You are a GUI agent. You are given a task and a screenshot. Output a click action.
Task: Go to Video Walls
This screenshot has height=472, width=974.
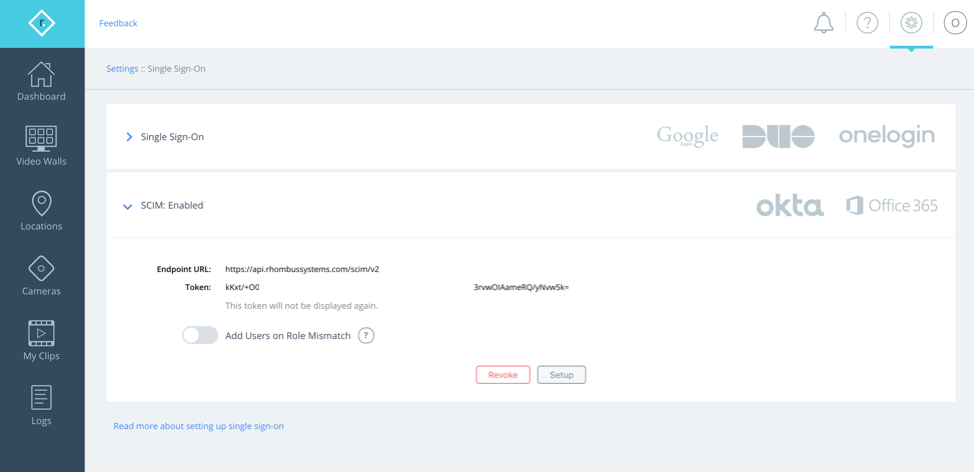pyautogui.click(x=42, y=146)
